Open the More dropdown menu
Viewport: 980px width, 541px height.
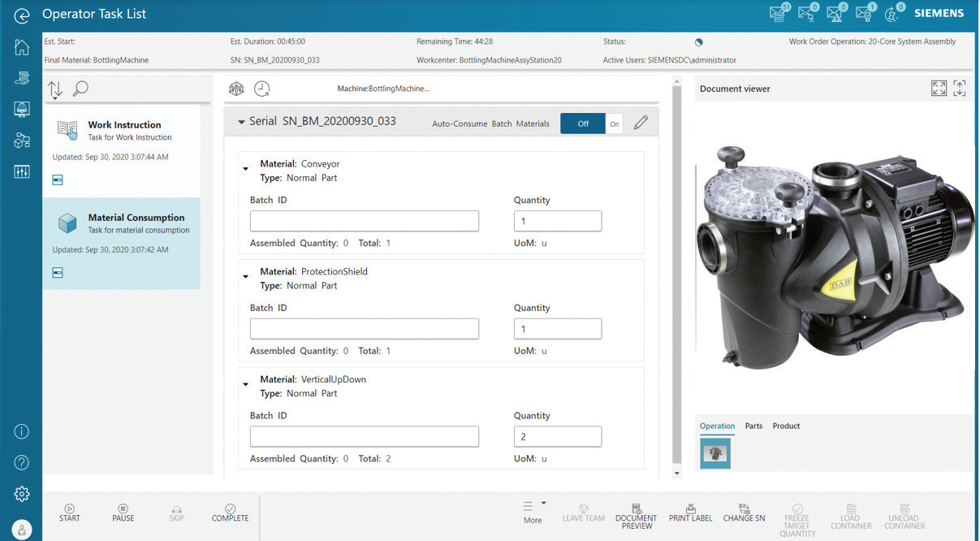[x=533, y=512]
